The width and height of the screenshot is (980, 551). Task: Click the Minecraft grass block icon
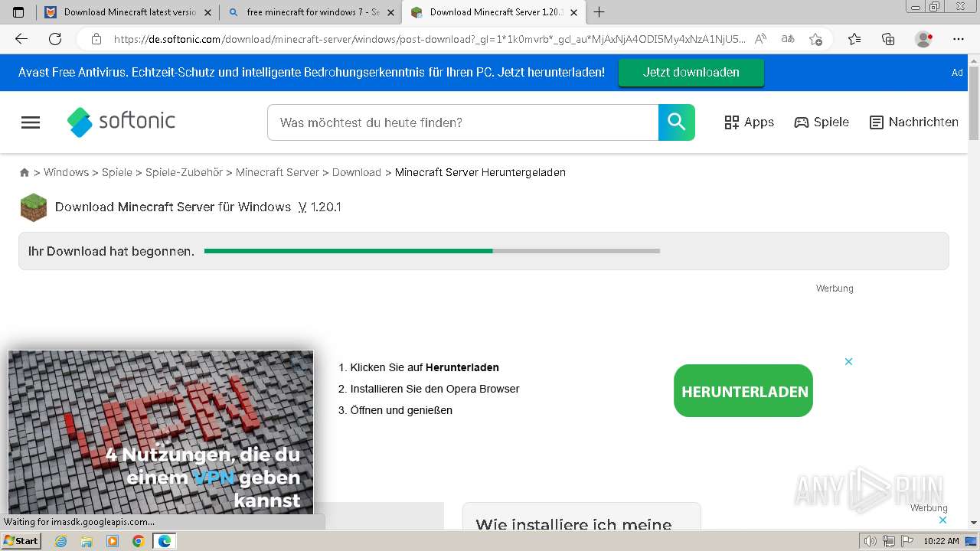point(34,207)
